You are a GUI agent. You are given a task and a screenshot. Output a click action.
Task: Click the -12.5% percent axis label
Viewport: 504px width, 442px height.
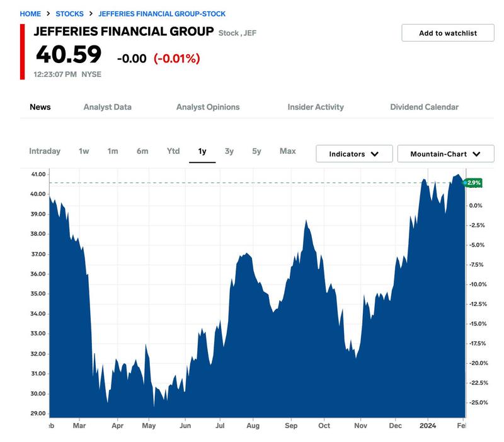point(478,304)
